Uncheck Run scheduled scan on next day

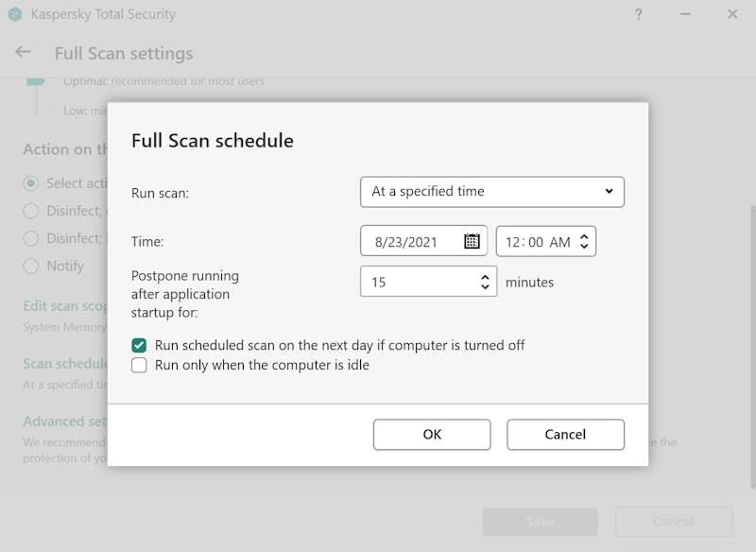click(139, 345)
